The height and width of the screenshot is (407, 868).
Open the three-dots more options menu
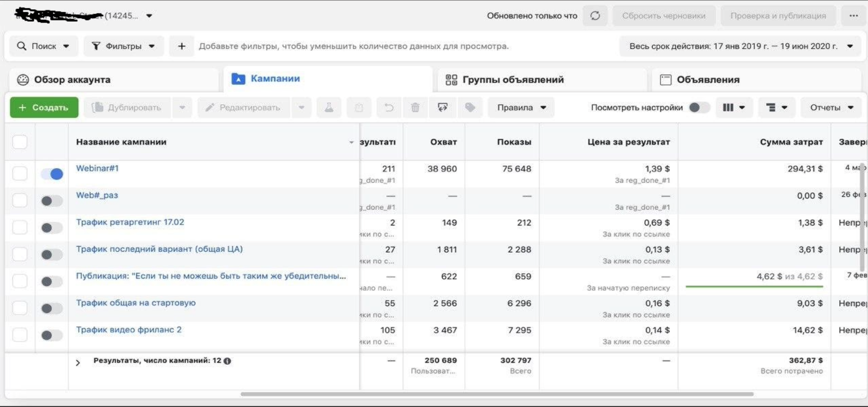pos(854,16)
